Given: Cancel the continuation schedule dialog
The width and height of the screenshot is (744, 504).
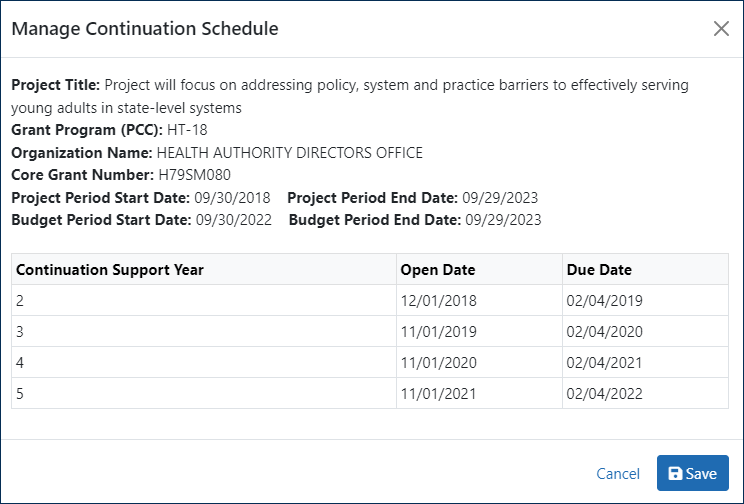Looking at the screenshot, I should coord(618,473).
